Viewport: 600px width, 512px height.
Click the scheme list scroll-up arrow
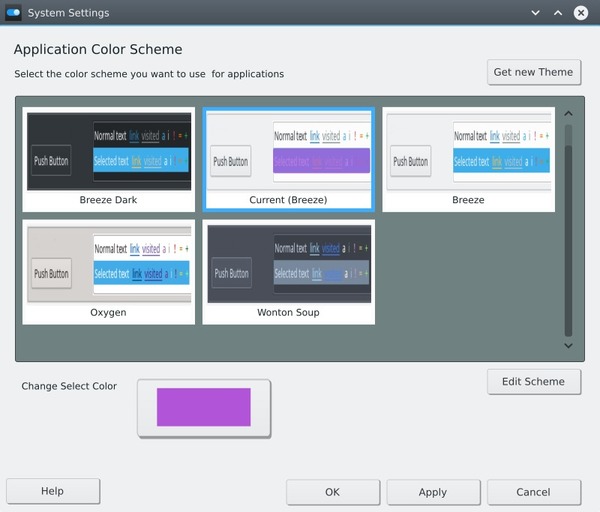(x=568, y=114)
